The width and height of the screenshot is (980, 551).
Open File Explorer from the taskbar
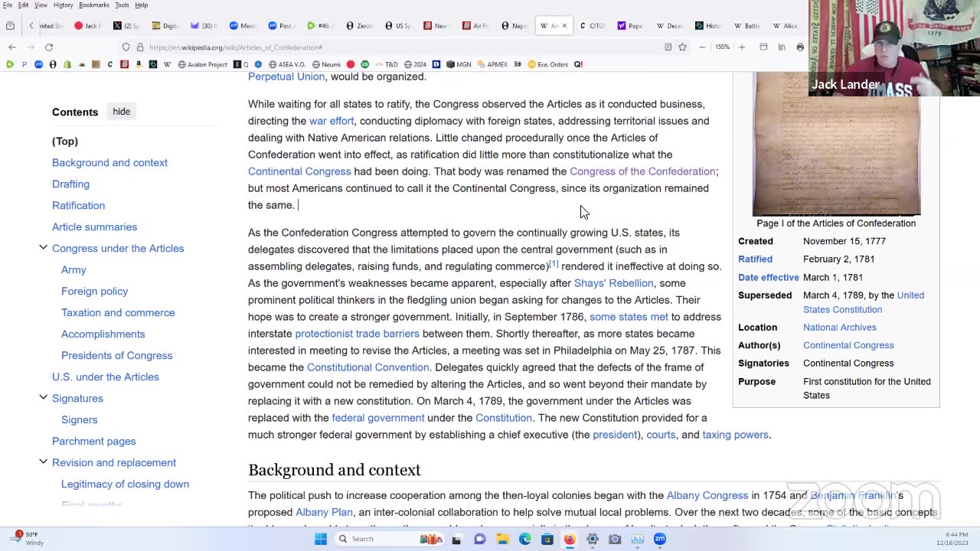point(502,539)
